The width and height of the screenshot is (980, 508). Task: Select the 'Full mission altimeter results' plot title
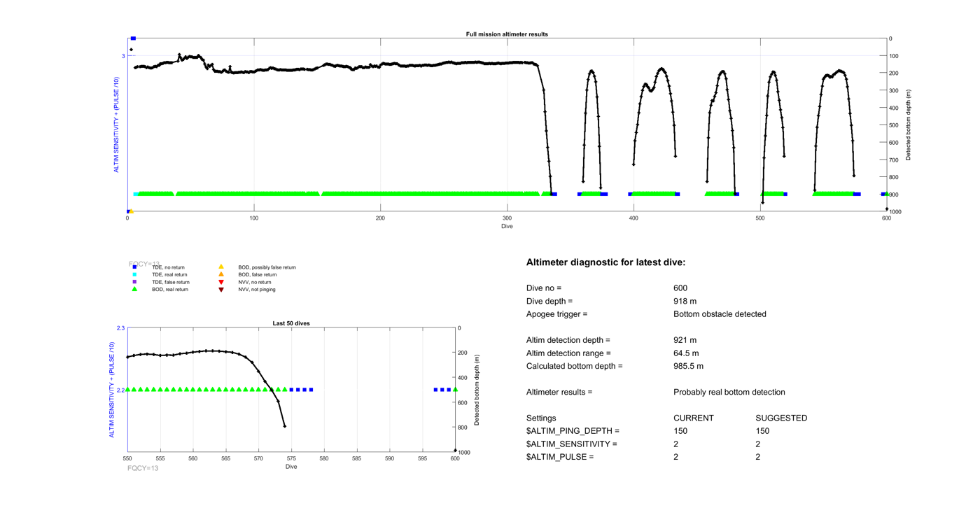point(507,34)
